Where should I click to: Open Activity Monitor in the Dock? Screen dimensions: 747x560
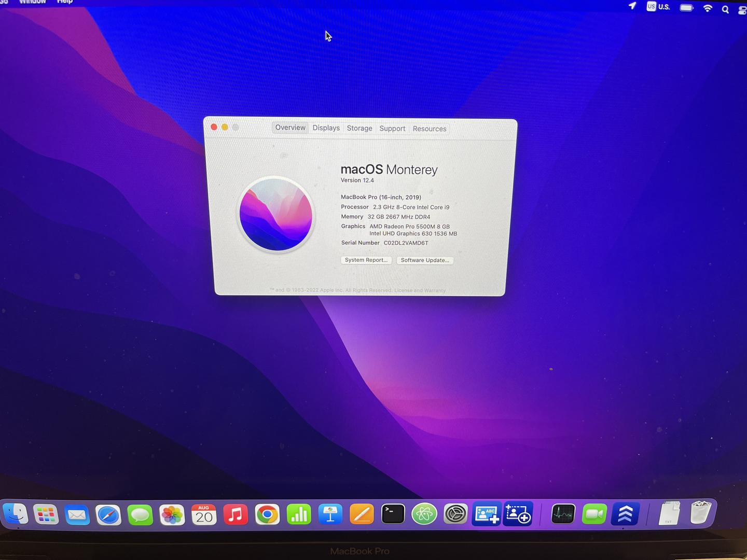(563, 514)
